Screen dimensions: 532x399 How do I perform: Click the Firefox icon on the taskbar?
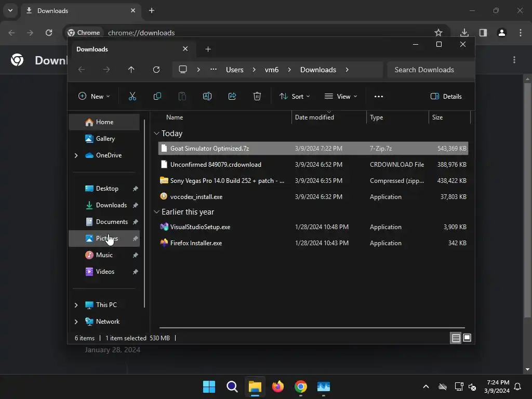point(278,387)
